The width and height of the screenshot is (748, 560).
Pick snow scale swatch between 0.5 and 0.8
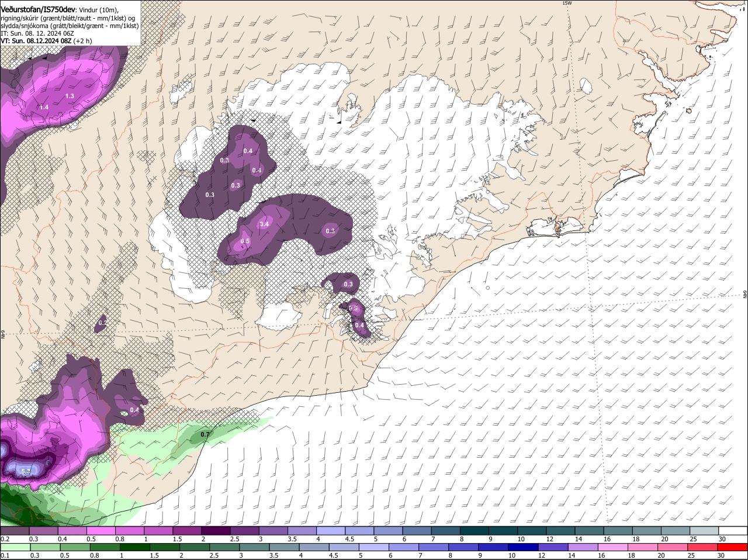101,531
